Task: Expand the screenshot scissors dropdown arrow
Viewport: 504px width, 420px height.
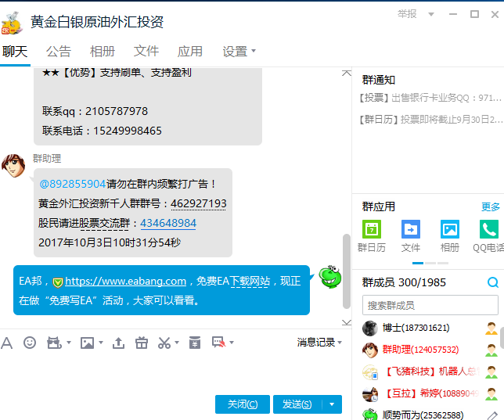Action: pos(176,343)
